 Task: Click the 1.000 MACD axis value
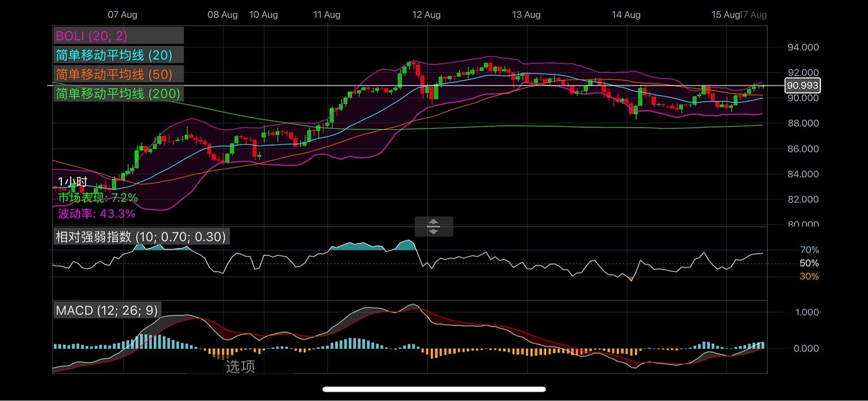(806, 312)
